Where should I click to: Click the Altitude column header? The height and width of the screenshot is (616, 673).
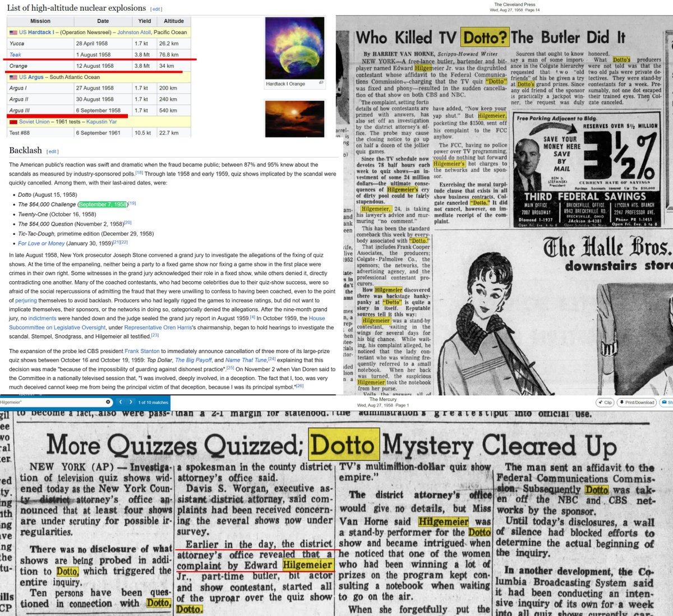[x=174, y=21]
